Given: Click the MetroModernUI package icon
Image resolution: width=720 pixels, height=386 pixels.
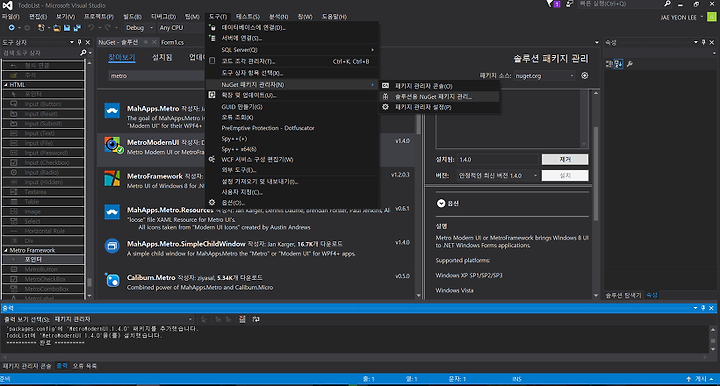Looking at the screenshot, I should coord(112,145).
